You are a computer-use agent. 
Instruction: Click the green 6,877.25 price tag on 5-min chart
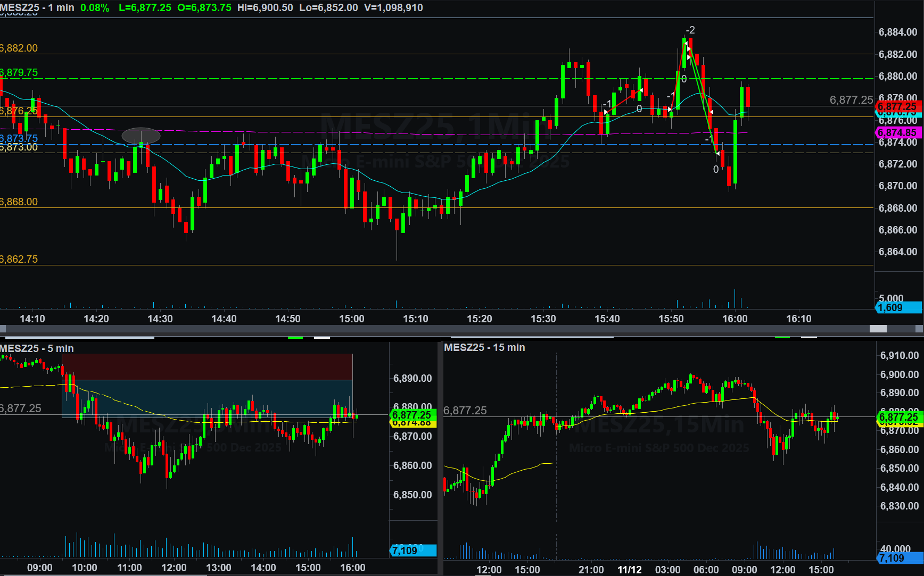pyautogui.click(x=412, y=414)
